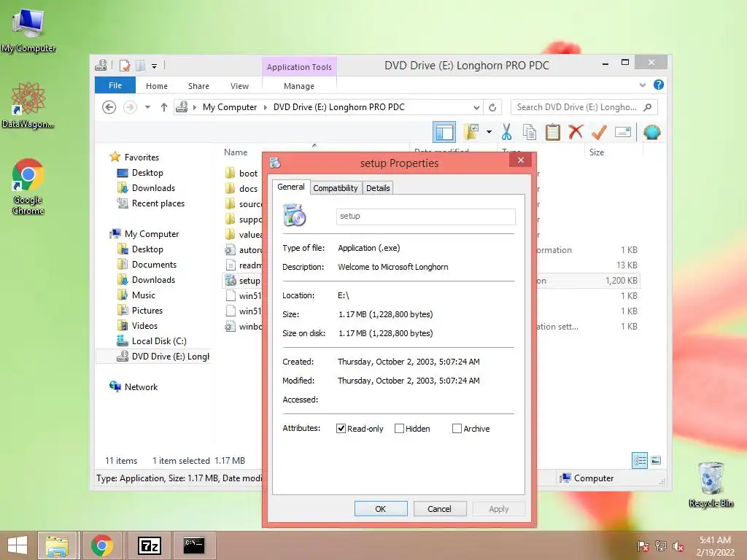Open Explorer Help question mark
The height and width of the screenshot is (560, 747).
[x=659, y=85]
